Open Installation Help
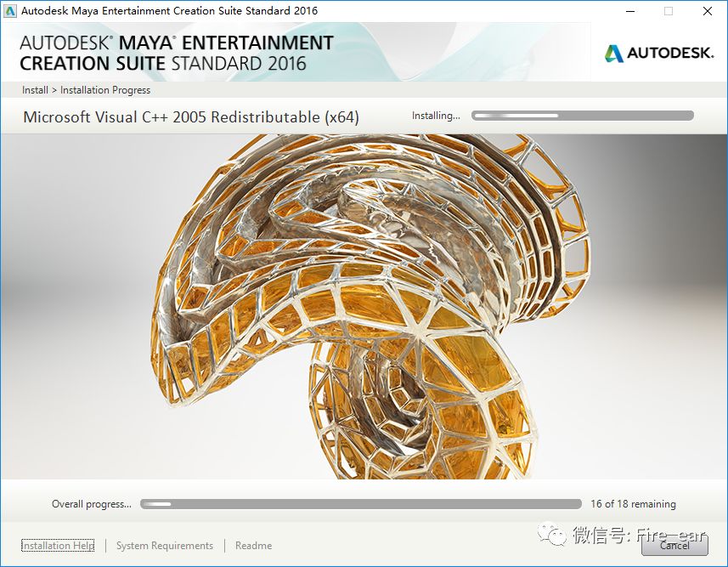Screen dimensions: 728x567 pos(56,545)
